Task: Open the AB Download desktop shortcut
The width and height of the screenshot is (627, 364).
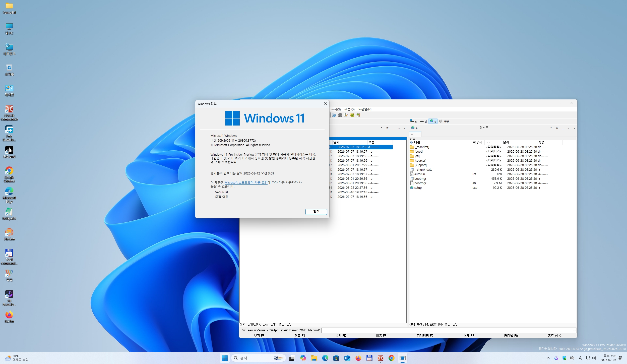Action: tap(9, 298)
